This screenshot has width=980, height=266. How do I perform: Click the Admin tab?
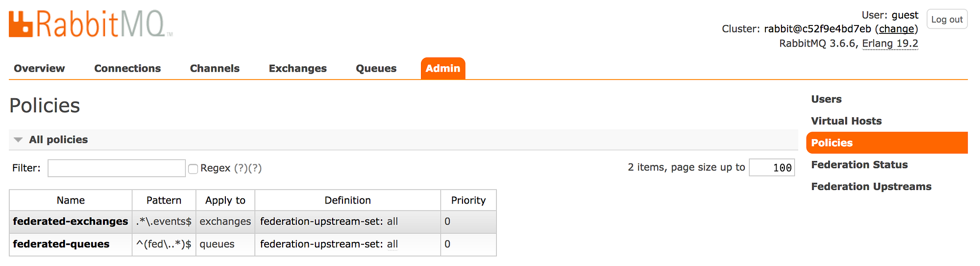click(x=442, y=69)
